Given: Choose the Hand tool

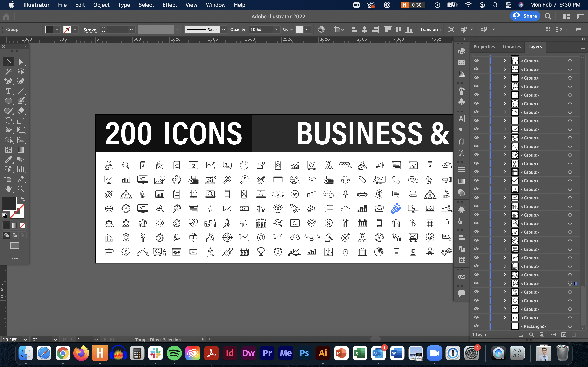Looking at the screenshot, I should (x=9, y=189).
